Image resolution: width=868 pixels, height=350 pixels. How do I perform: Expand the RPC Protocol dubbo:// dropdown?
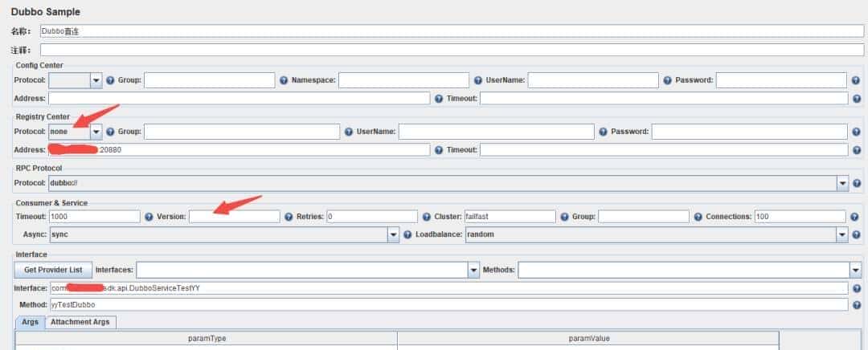[843, 183]
